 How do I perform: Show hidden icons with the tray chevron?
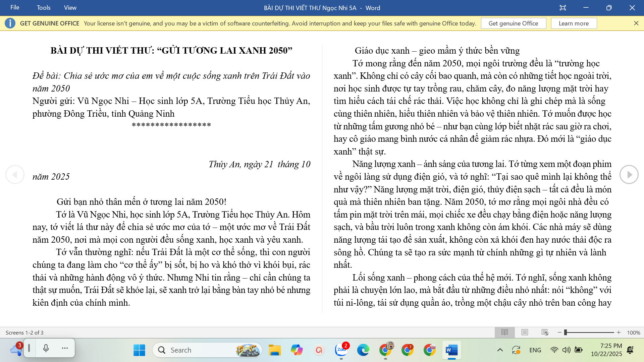tap(500, 350)
